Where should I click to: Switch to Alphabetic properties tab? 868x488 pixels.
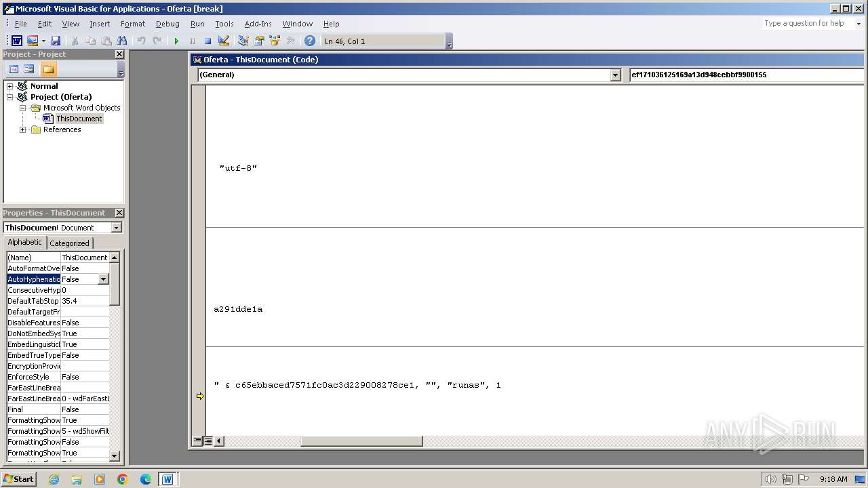click(25, 243)
